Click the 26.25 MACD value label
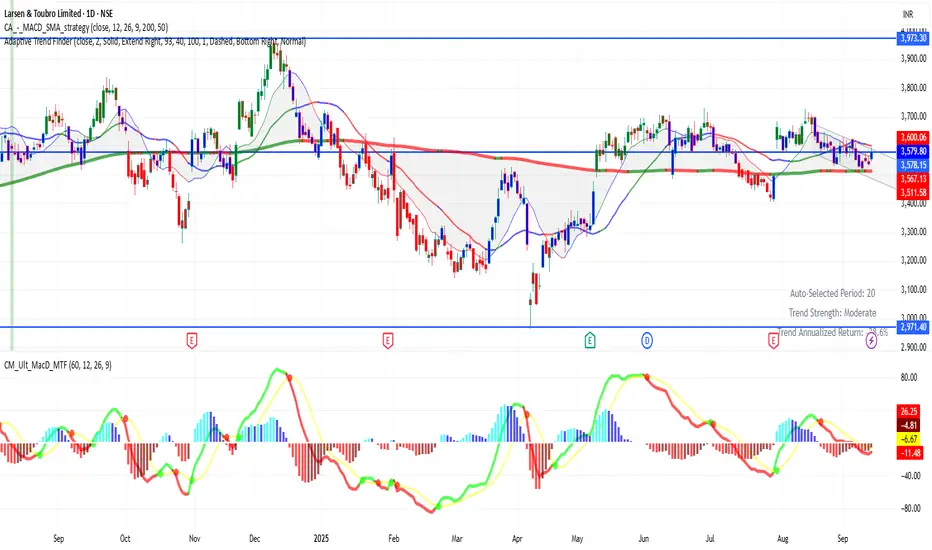This screenshot has height=550, width=932. (909, 411)
